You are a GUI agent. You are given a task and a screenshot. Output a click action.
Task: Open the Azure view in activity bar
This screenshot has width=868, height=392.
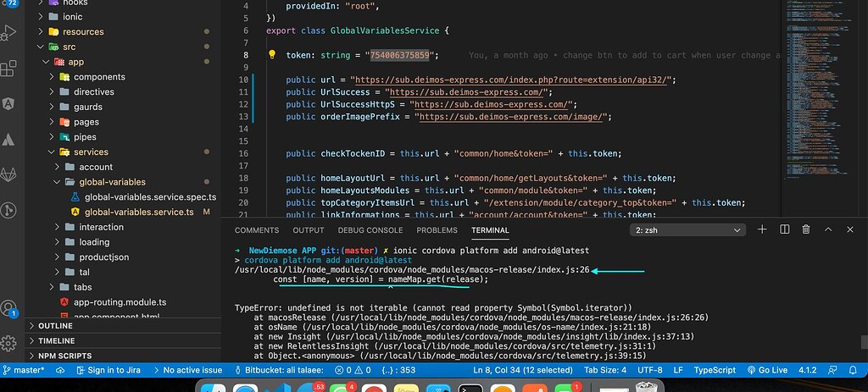[x=8, y=140]
